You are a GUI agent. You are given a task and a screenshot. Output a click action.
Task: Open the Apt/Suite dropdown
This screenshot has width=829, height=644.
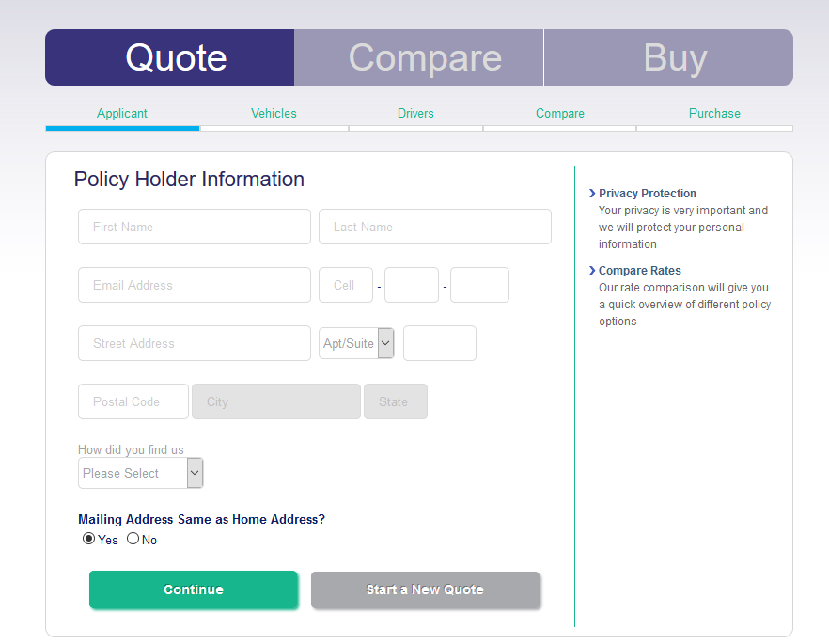tap(357, 343)
